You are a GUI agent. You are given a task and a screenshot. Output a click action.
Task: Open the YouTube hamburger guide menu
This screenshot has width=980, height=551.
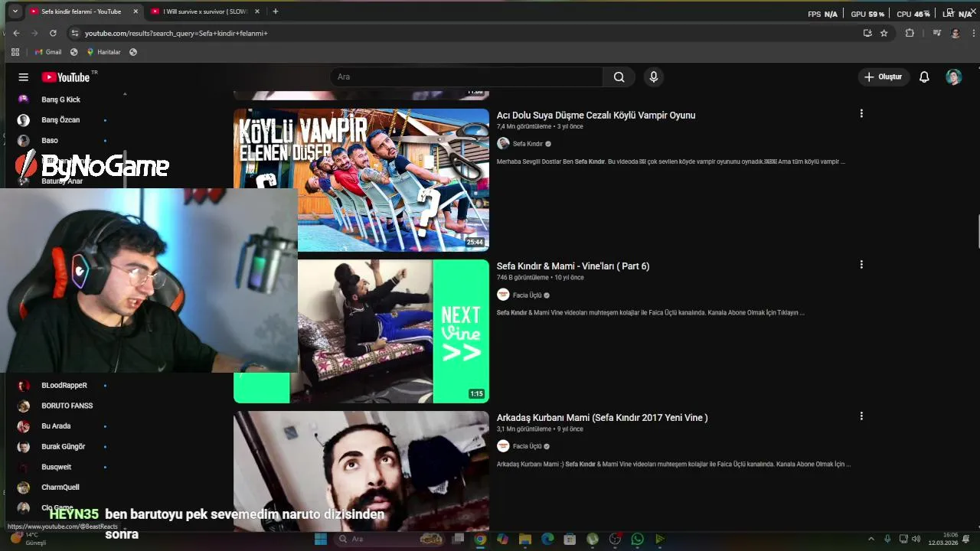click(24, 77)
